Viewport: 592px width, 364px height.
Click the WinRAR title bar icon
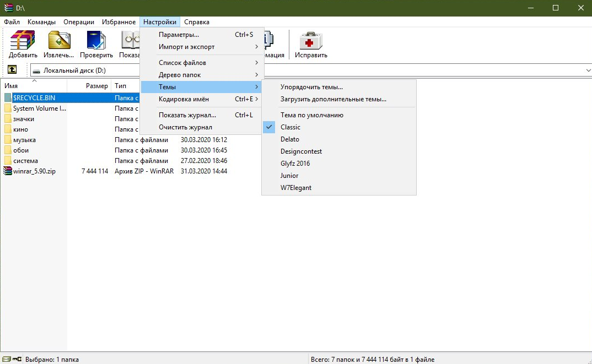point(8,8)
